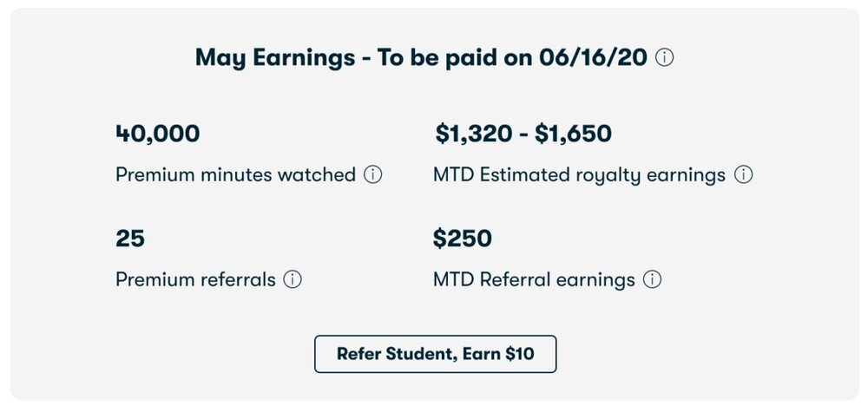
Task: Click the $250 referral earnings amount
Action: pos(463,239)
